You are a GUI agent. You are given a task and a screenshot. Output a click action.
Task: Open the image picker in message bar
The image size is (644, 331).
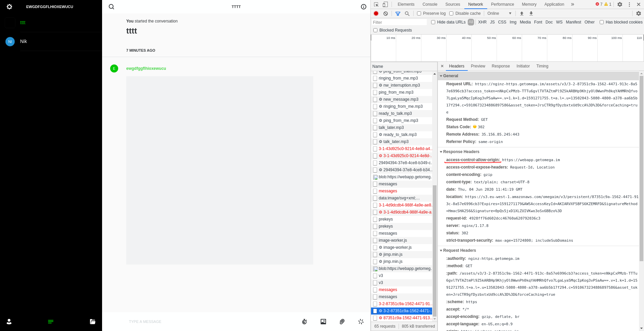[323, 322]
